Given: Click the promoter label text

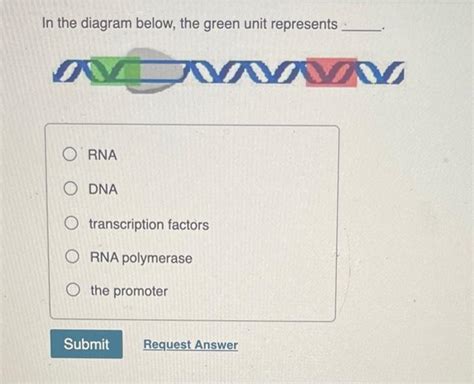Looking at the screenshot, I should pyautogui.click(x=129, y=291).
